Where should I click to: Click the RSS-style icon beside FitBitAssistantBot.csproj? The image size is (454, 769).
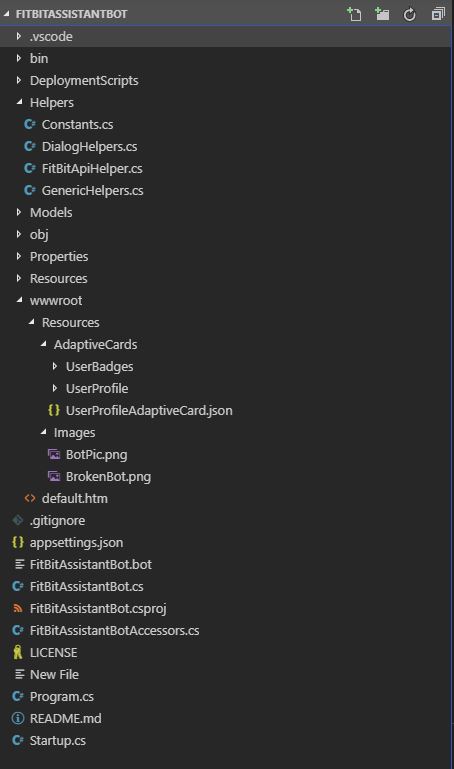click(18, 609)
